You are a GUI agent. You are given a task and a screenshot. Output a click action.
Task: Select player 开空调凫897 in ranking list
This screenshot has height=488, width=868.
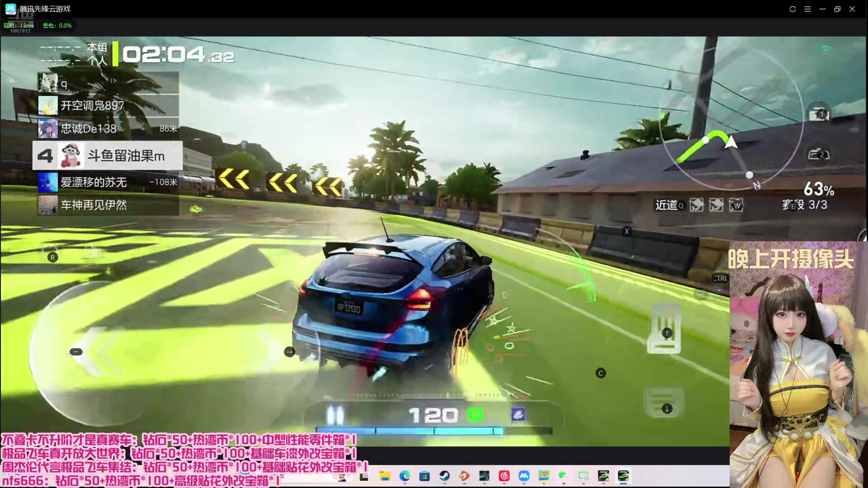pyautogui.click(x=108, y=105)
